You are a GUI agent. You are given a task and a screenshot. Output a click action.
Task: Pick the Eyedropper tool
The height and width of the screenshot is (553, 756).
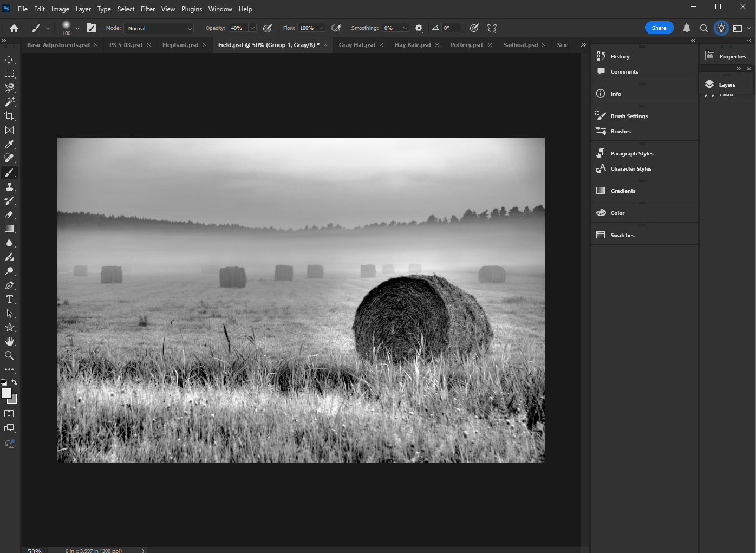9,144
